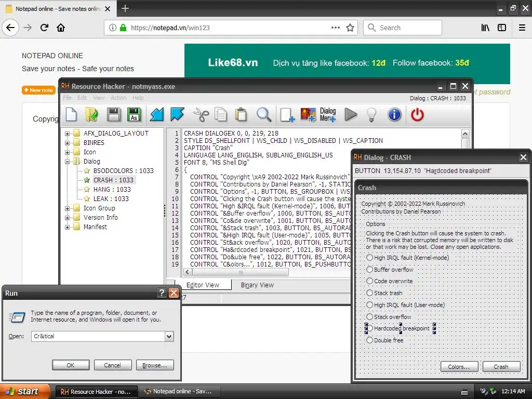Screen dimensions: 532x399
Task: Select Stack overflow radio button
Action: [x=369, y=316]
